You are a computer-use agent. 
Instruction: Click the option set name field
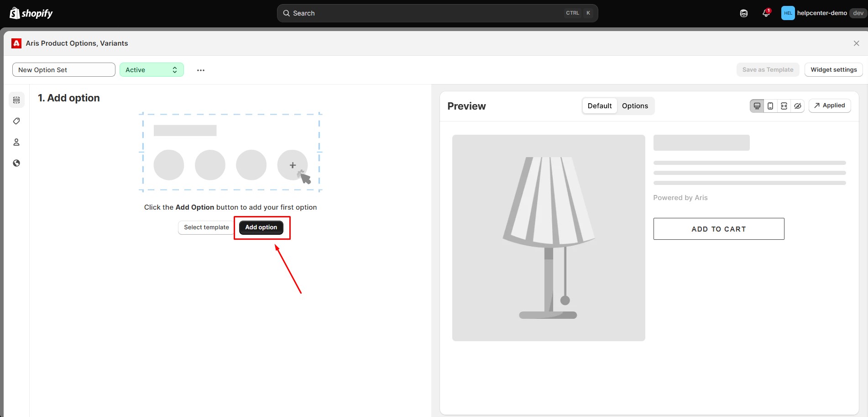pyautogui.click(x=64, y=70)
